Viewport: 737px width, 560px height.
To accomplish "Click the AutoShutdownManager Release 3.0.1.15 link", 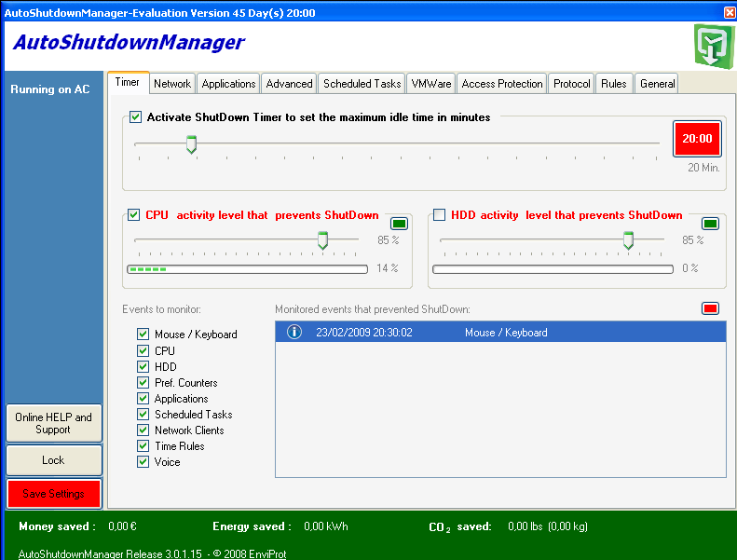I will (x=152, y=553).
